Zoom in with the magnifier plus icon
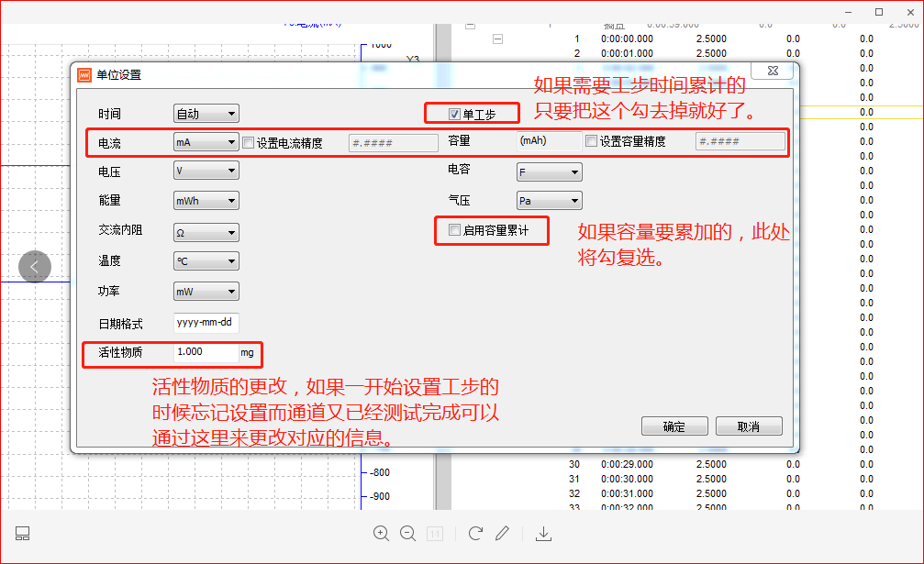The width and height of the screenshot is (924, 564). [382, 534]
